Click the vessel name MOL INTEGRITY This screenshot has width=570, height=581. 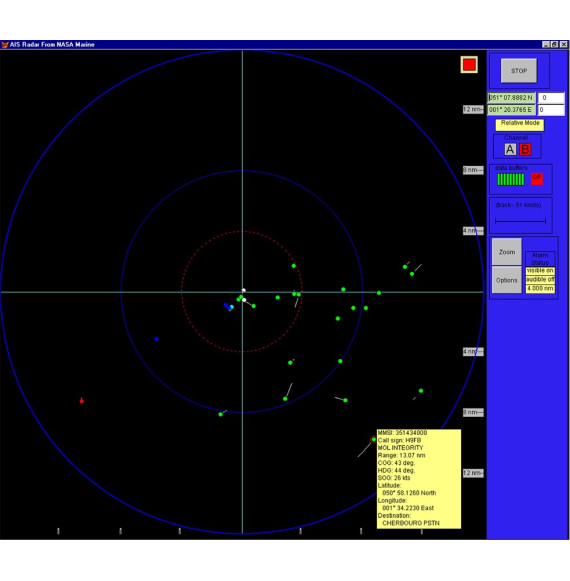(x=400, y=448)
